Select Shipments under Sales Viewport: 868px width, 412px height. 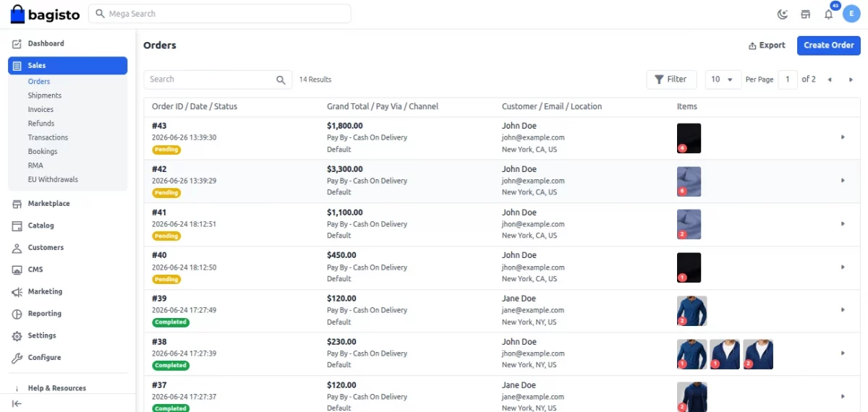point(45,95)
